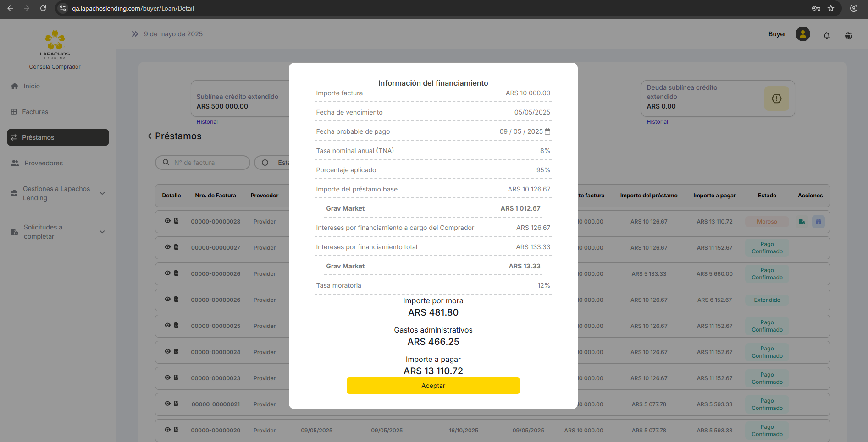The width and height of the screenshot is (868, 442).
Task: View details eye icon for invoice 00000-00000025
Action: click(167, 325)
